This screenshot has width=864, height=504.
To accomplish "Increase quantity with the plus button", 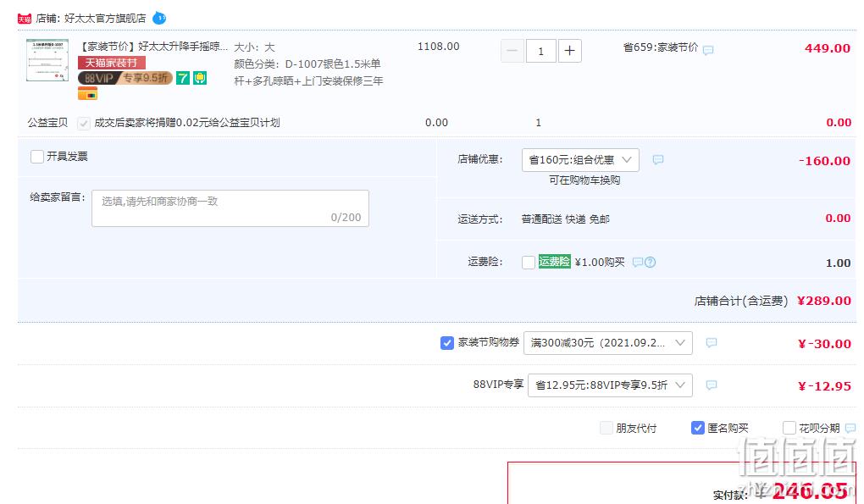I will click(570, 51).
